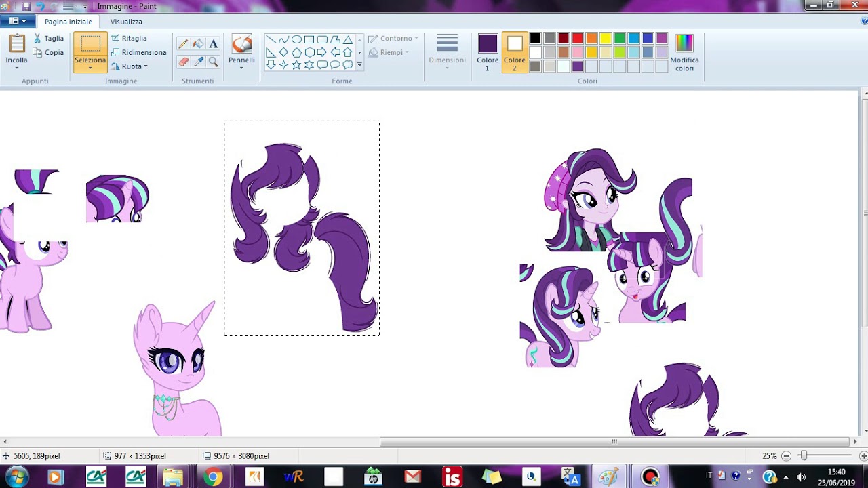Choose the Right triangle shape

click(x=271, y=52)
